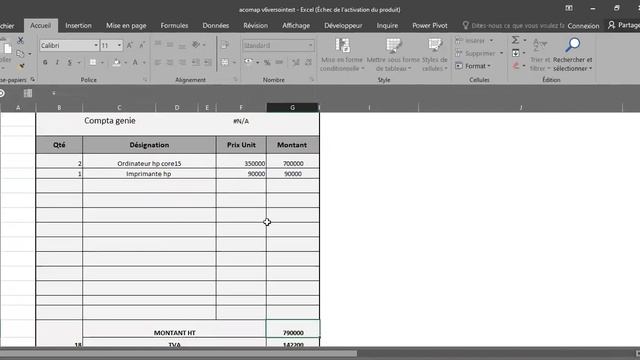
Task: Click the Partager share button
Action: pyautogui.click(x=624, y=25)
